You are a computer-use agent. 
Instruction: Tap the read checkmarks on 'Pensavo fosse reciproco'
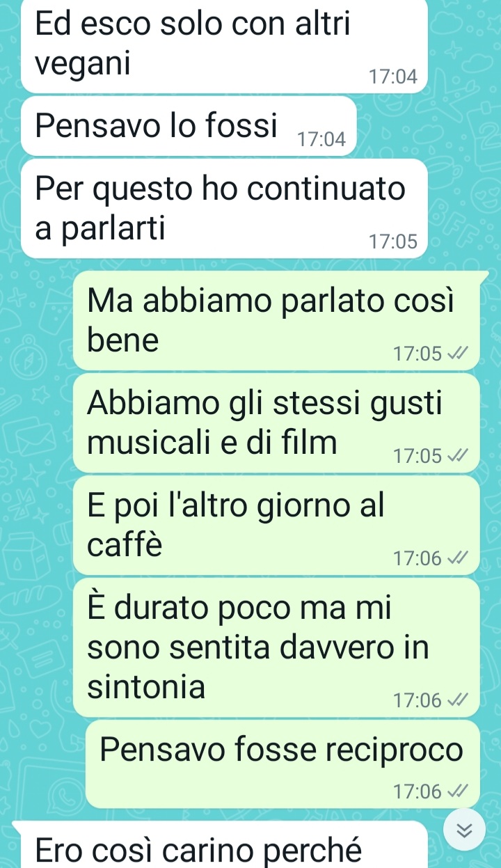(456, 791)
